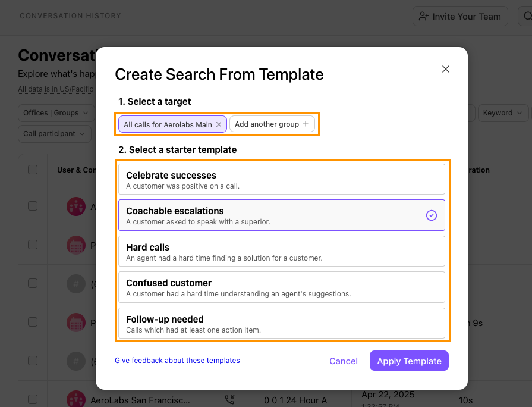Click the incoming call icon in AeroLabs San Francisco row

(229, 400)
